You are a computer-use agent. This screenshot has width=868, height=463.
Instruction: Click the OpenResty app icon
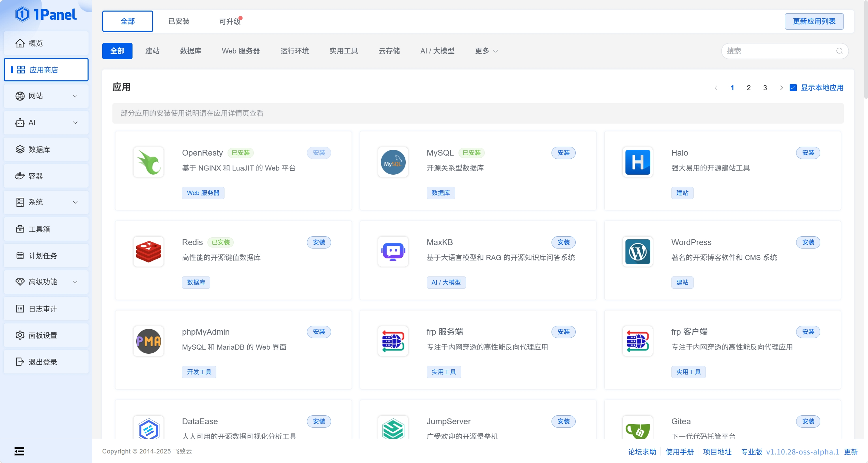coord(149,162)
